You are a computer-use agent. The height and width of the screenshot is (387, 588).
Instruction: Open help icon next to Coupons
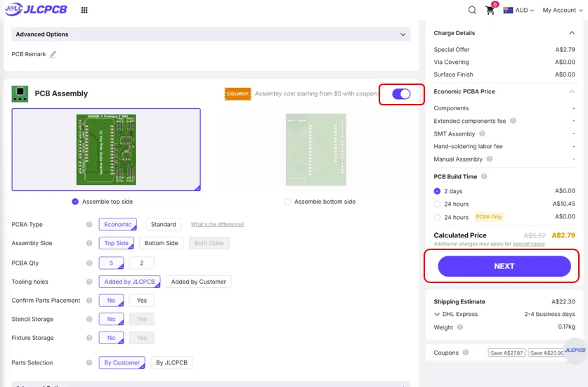[x=466, y=353]
